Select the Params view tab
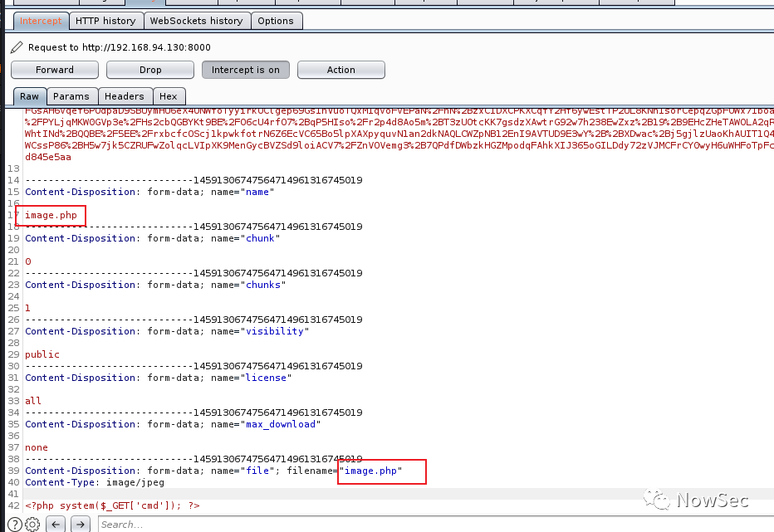Screen dimensions: 774x532 [x=71, y=96]
